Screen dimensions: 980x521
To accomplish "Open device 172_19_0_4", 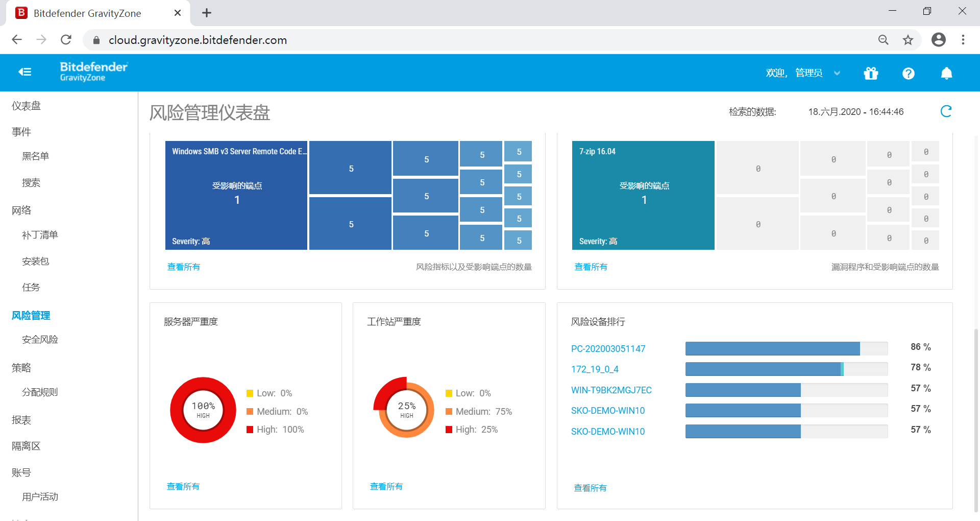I will 595,369.
